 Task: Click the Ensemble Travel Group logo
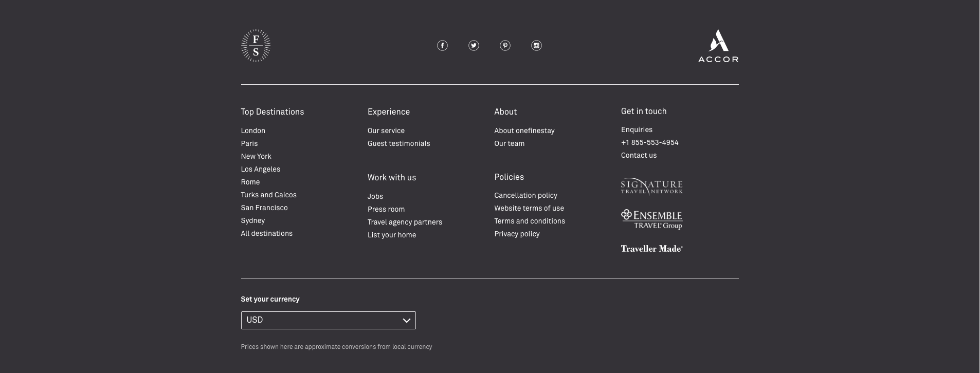tap(651, 219)
